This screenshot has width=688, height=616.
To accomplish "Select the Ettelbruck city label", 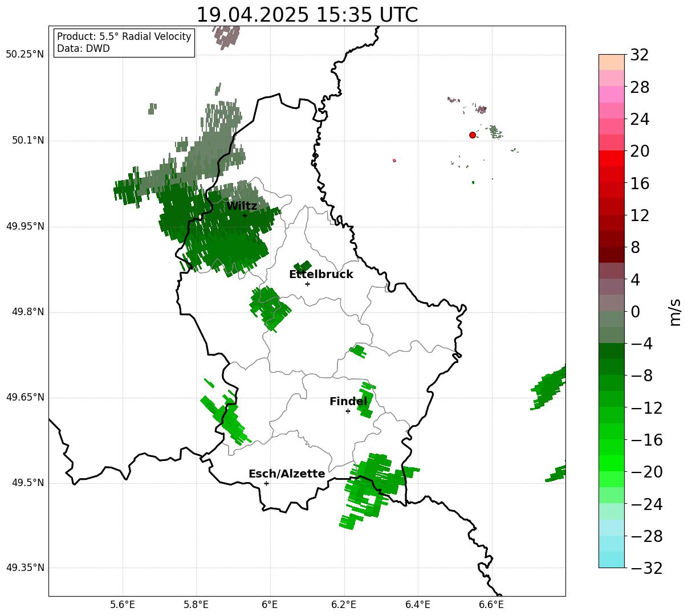I will tap(321, 274).
